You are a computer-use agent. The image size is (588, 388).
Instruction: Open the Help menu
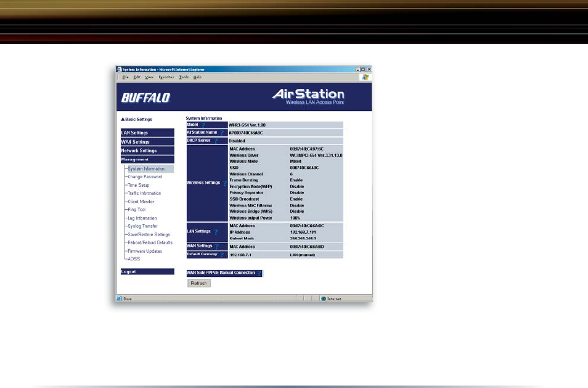click(197, 77)
